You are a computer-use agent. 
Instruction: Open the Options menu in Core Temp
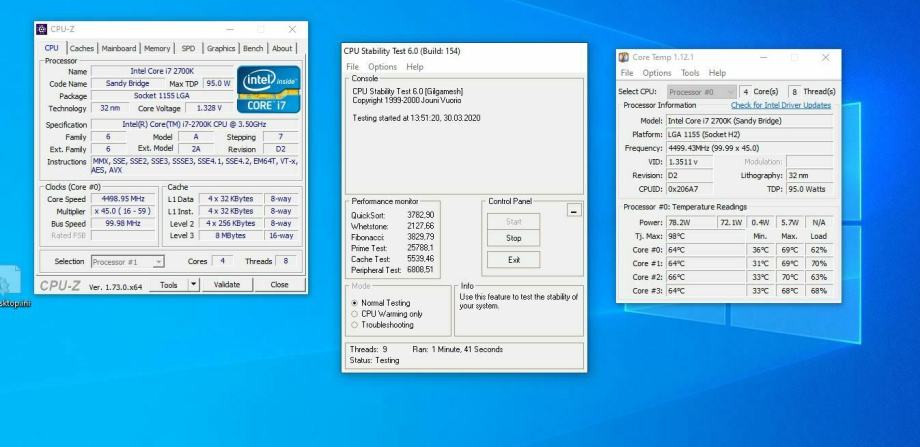657,73
